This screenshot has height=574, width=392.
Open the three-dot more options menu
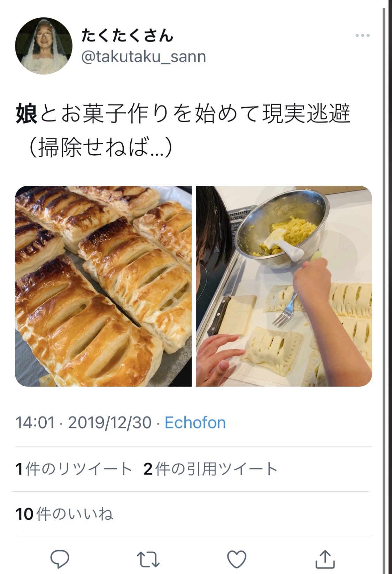point(362,36)
